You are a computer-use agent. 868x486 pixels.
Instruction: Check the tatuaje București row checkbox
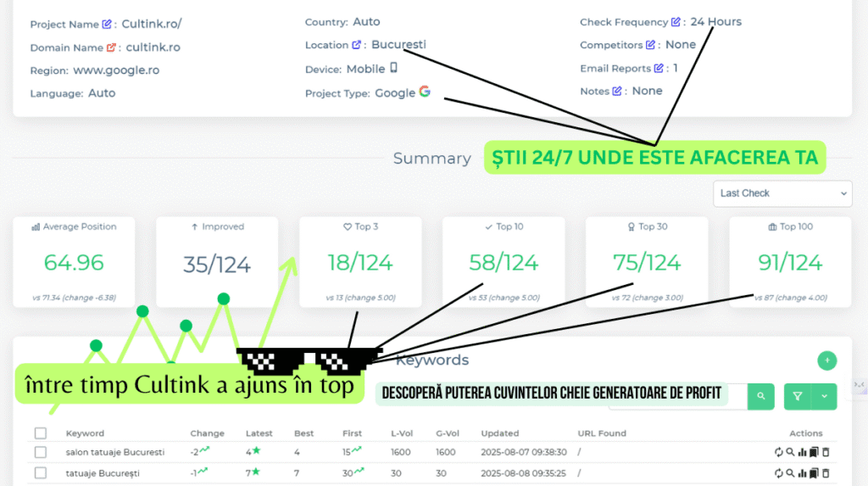click(x=41, y=473)
